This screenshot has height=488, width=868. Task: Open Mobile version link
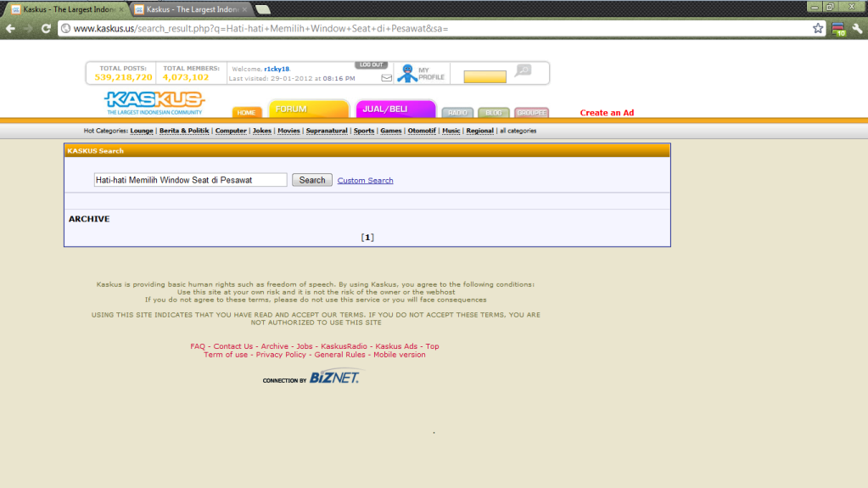pos(399,355)
